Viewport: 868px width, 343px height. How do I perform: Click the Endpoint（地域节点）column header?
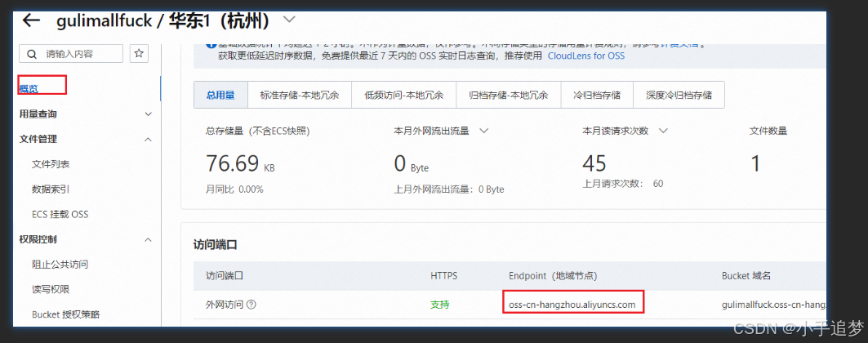click(x=553, y=275)
